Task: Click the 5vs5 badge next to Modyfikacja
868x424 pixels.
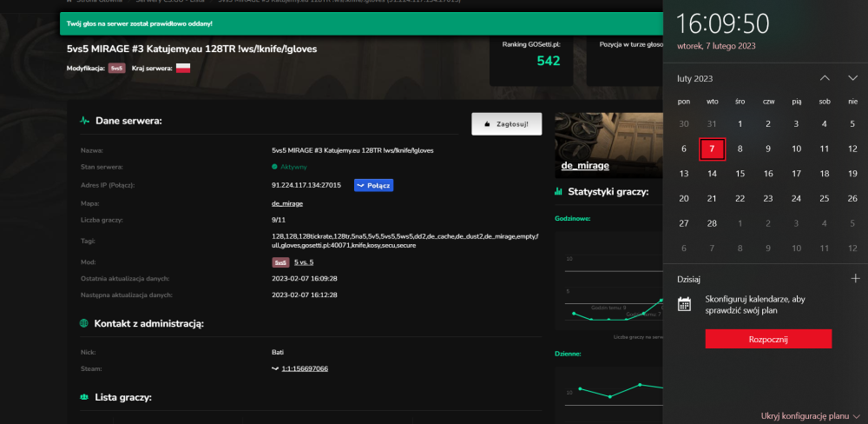Action: [x=117, y=68]
